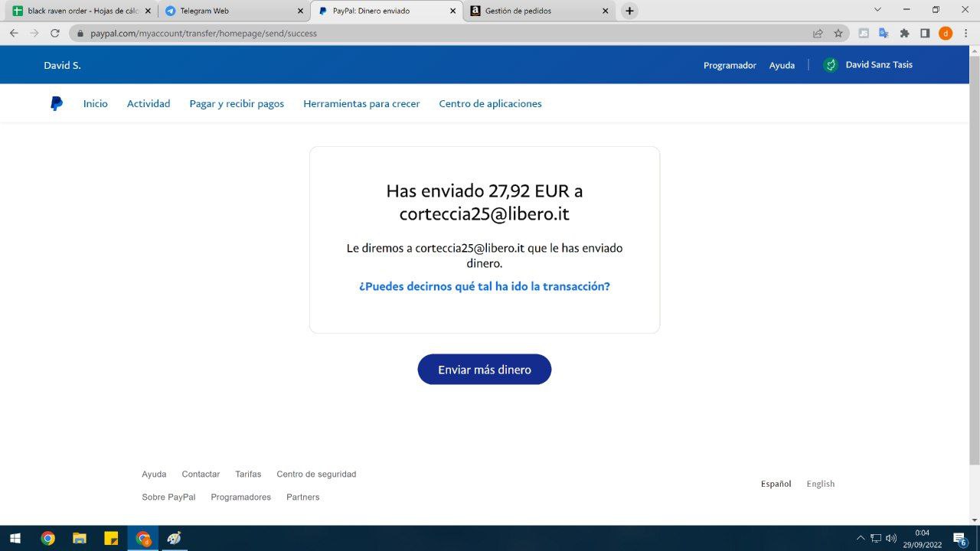Open the Chrome three-dot menu
Image resolution: width=980 pixels, height=551 pixels.
[965, 33]
